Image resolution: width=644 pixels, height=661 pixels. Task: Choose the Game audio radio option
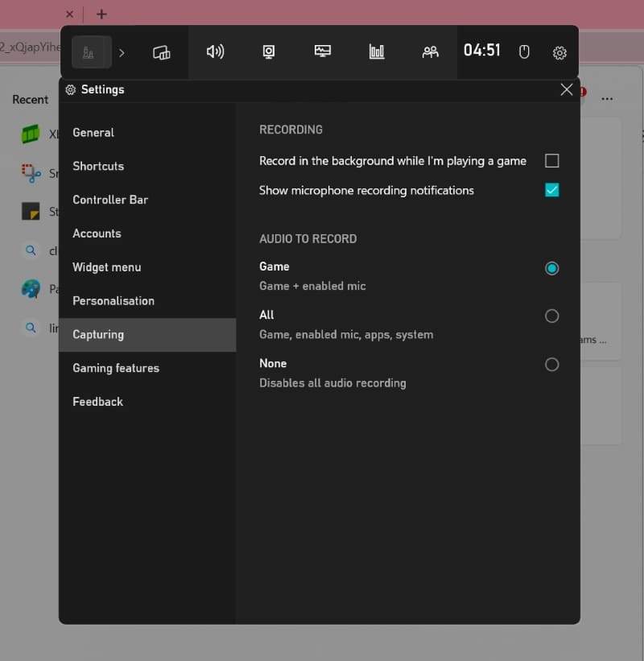tap(551, 268)
